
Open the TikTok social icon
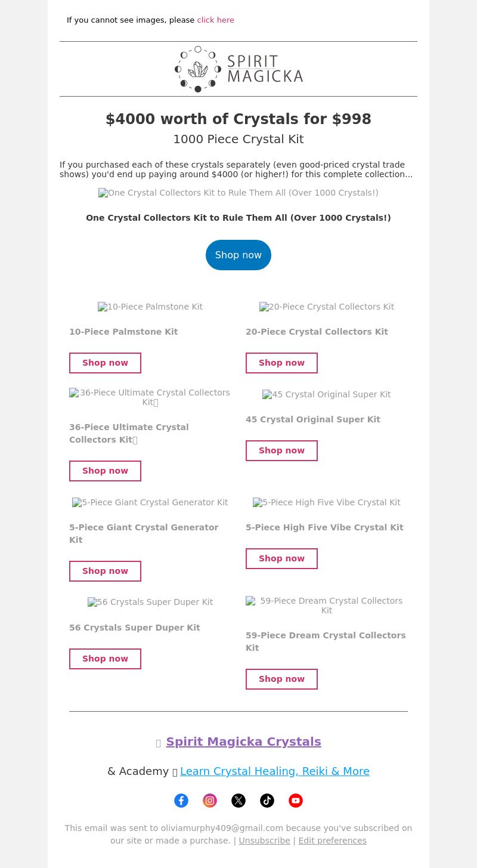[267, 801]
